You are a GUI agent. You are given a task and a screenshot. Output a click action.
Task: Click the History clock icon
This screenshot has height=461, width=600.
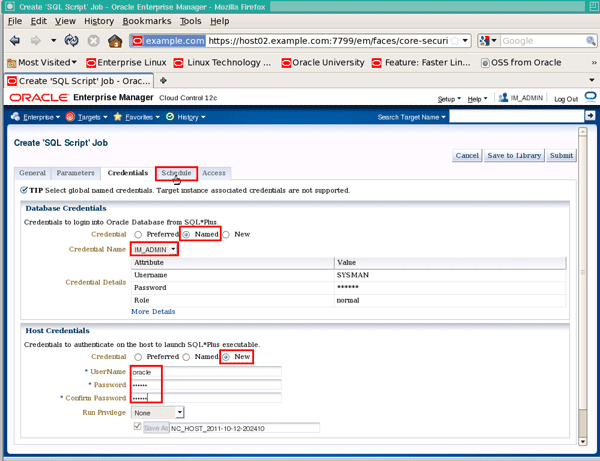170,117
